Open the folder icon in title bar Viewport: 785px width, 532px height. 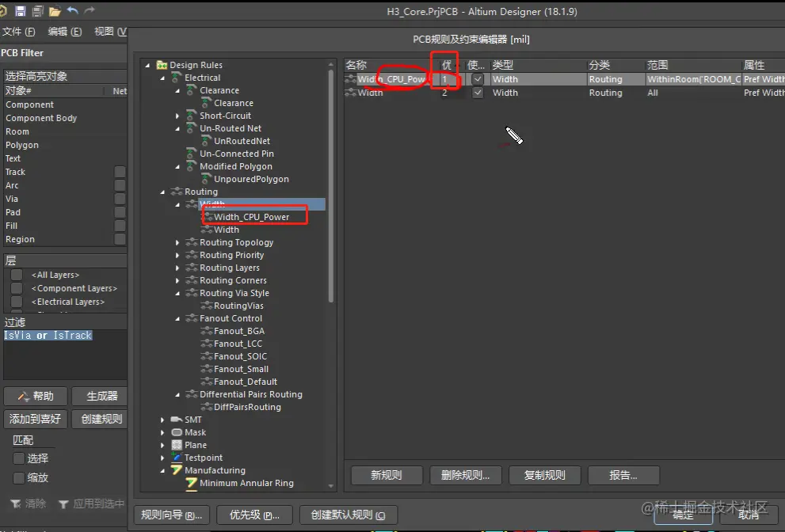point(55,10)
